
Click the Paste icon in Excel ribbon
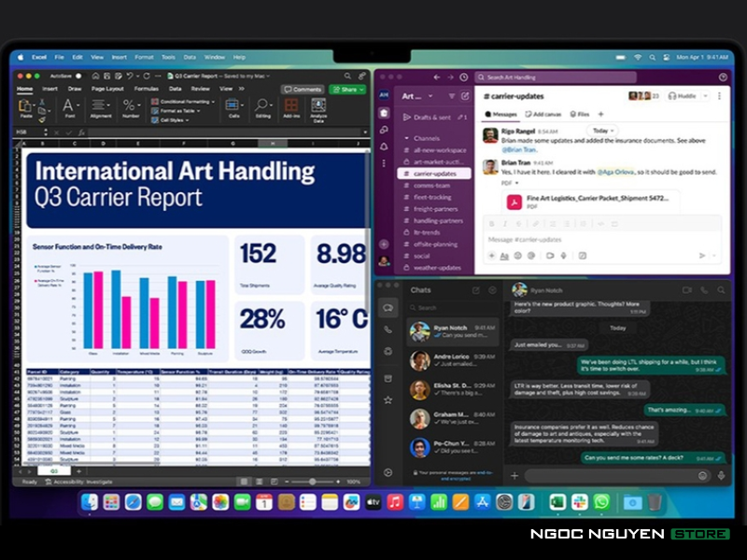click(x=26, y=106)
